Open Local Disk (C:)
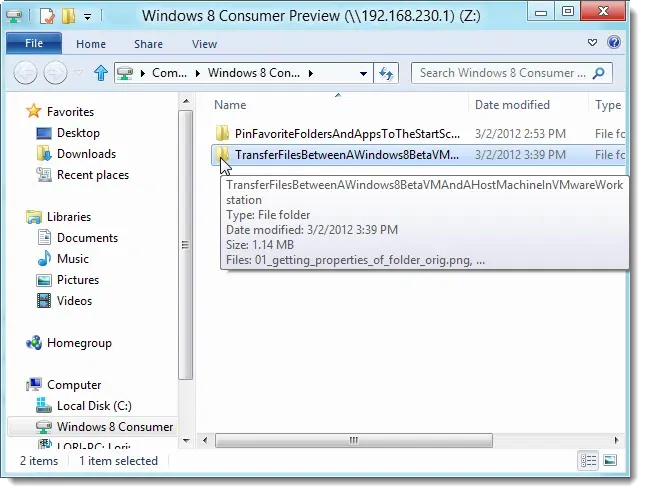Image resolution: width=645 pixels, height=493 pixels. [x=94, y=406]
